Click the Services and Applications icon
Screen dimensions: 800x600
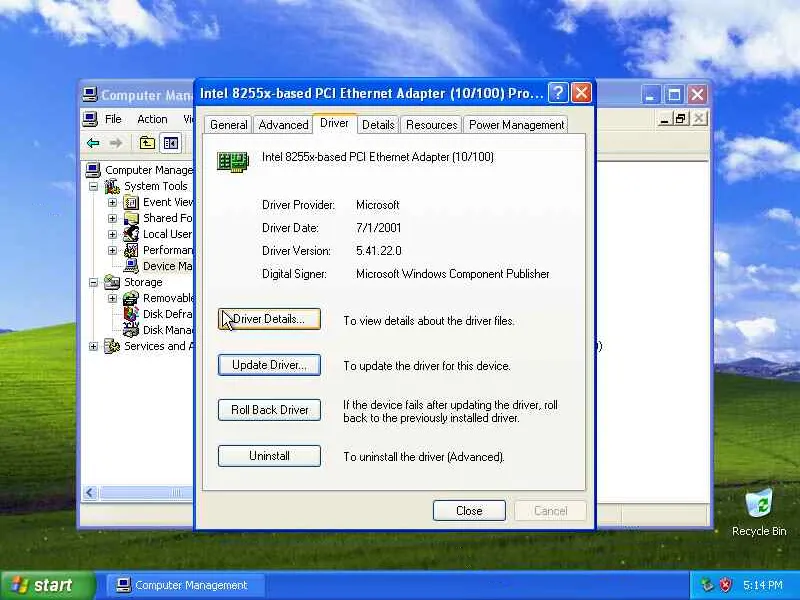click(112, 346)
